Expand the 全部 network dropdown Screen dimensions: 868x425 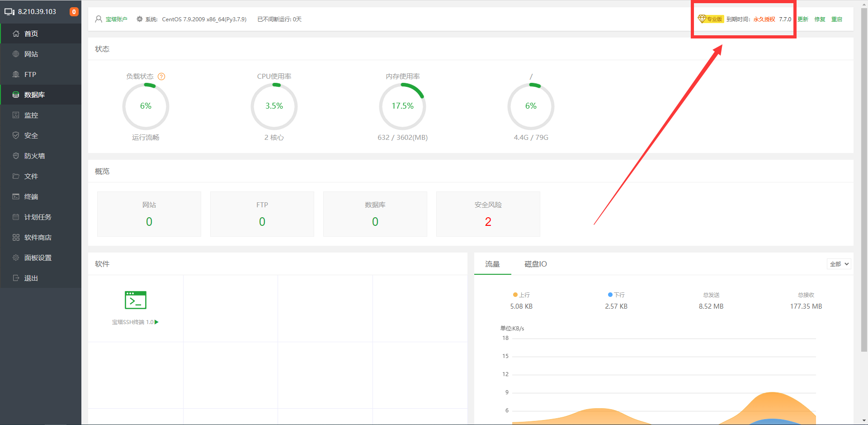(x=839, y=264)
